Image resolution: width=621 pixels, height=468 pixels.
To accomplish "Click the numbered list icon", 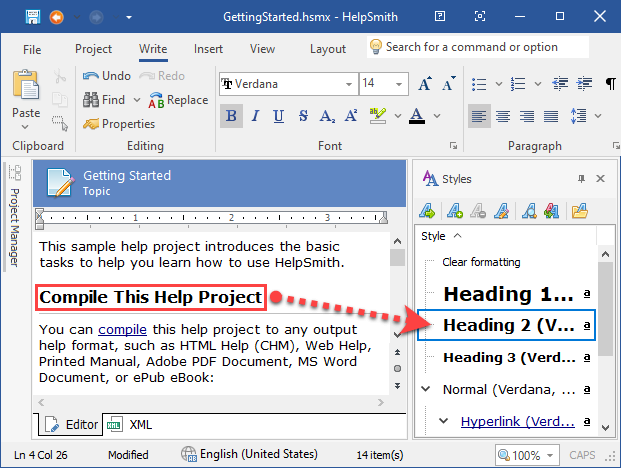I will [518, 84].
